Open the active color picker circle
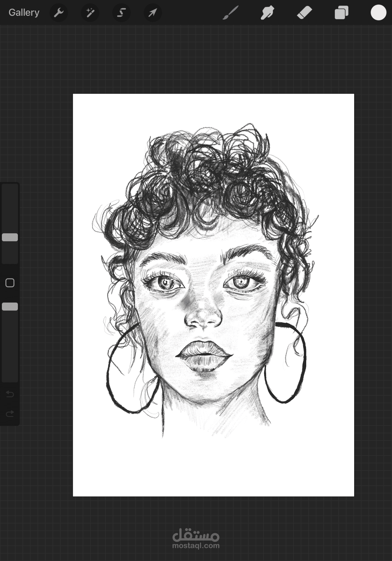This screenshot has height=561, width=392. pos(378,12)
